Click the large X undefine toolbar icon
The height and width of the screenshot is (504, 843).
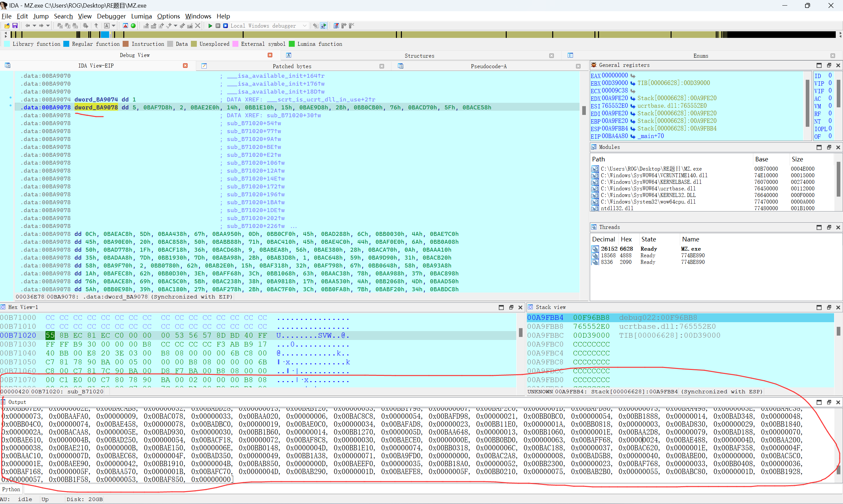(x=197, y=26)
